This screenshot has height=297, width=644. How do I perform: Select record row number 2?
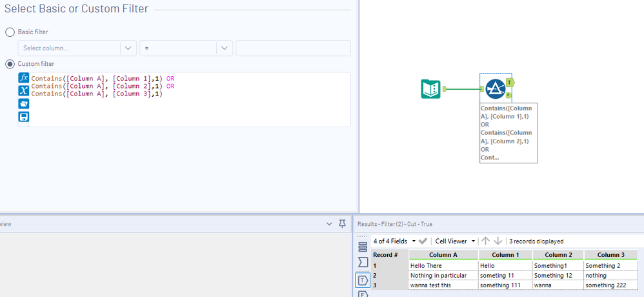390,275
